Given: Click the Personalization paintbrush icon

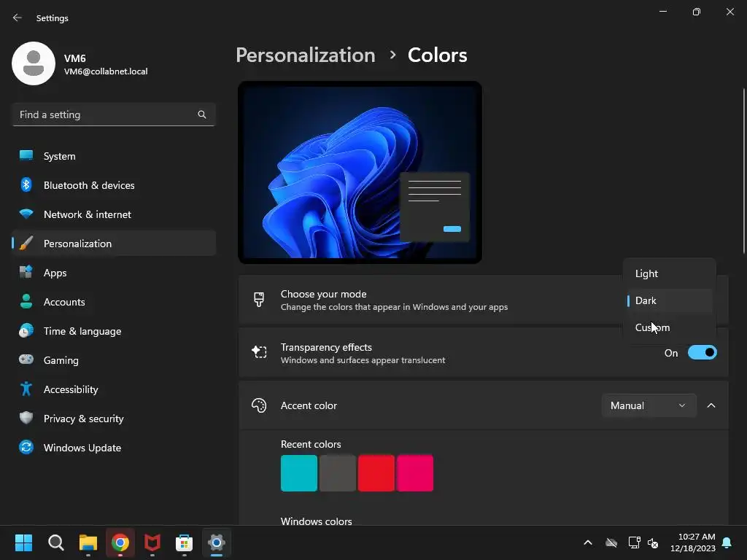Looking at the screenshot, I should [26, 244].
